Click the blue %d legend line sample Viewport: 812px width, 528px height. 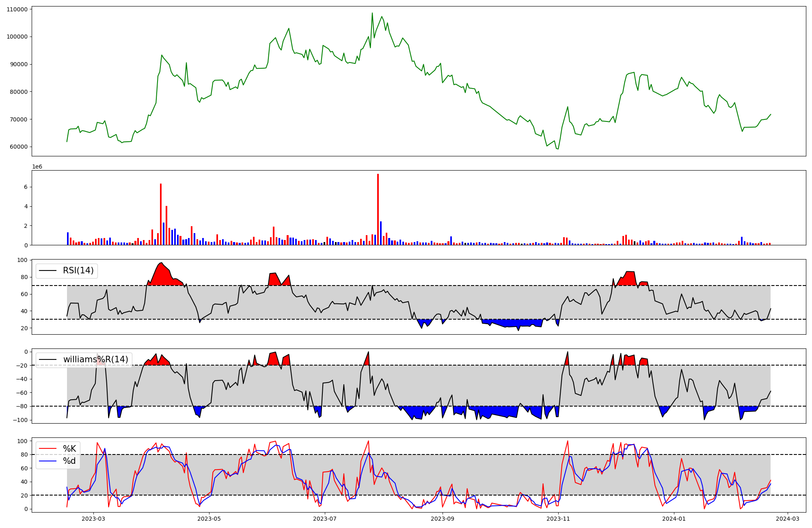coord(48,461)
